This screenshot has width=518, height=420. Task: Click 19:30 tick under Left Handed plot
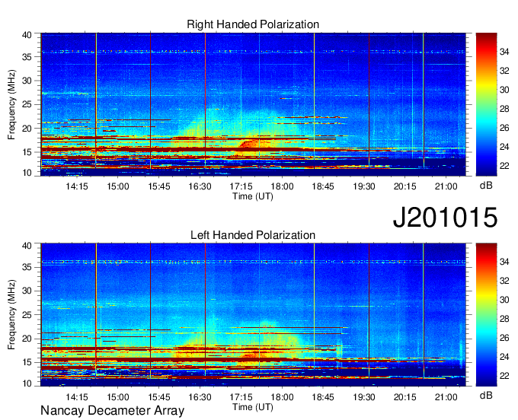pyautogui.click(x=364, y=396)
